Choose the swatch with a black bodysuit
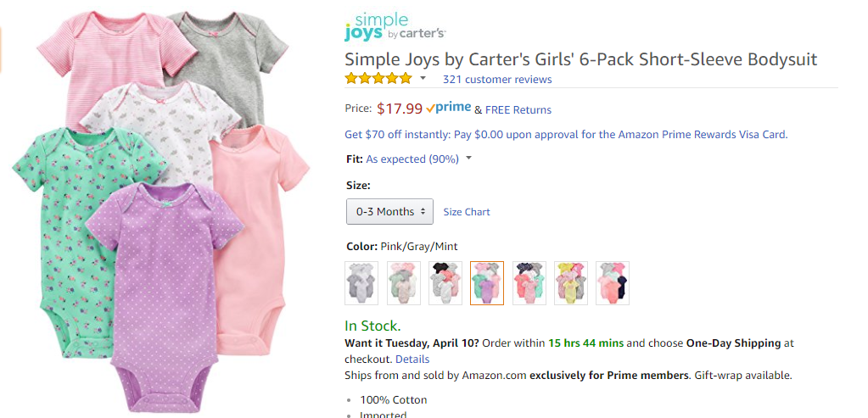868x418 pixels. click(445, 282)
